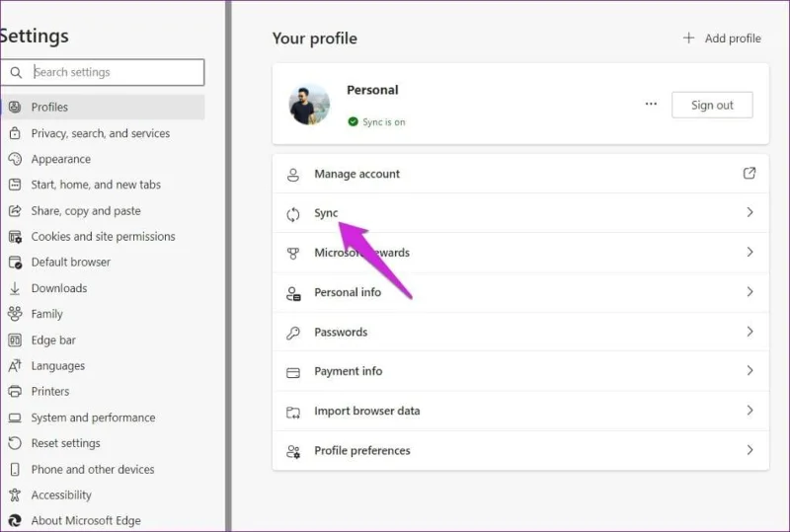The height and width of the screenshot is (532, 790).
Task: Click the Accessibility figure icon
Action: (15, 494)
